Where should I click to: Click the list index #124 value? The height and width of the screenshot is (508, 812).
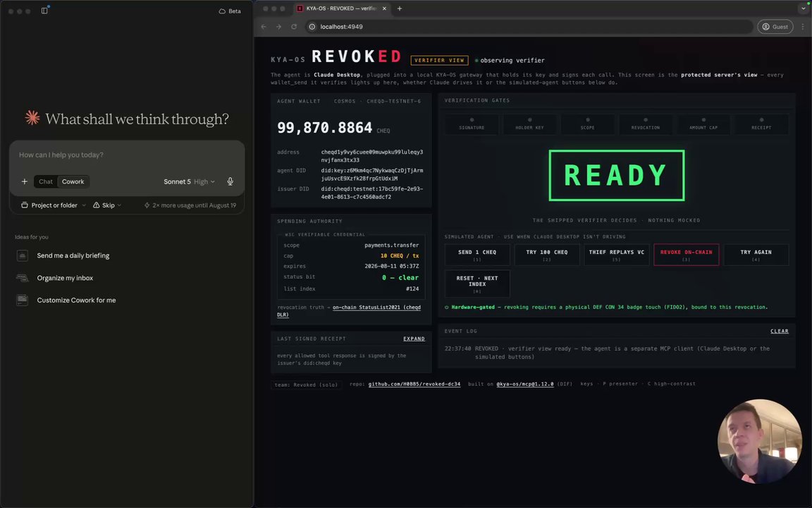click(x=412, y=289)
